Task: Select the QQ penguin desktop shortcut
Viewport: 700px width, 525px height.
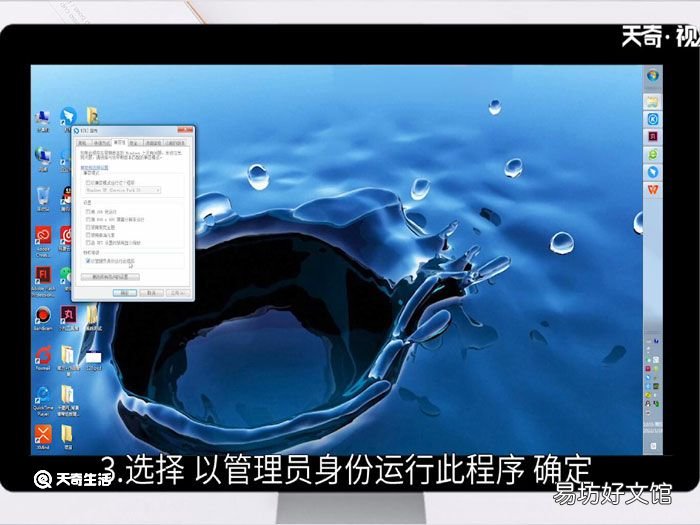Action: [x=66, y=199]
